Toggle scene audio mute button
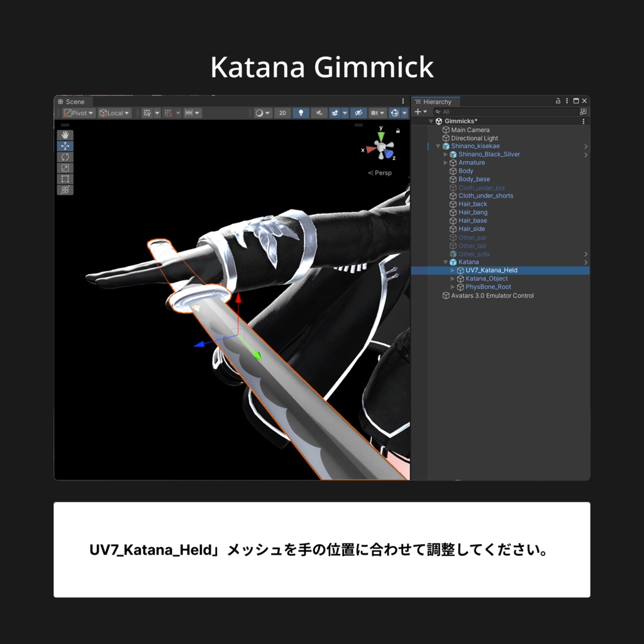This screenshot has width=644, height=644. pos(319,113)
